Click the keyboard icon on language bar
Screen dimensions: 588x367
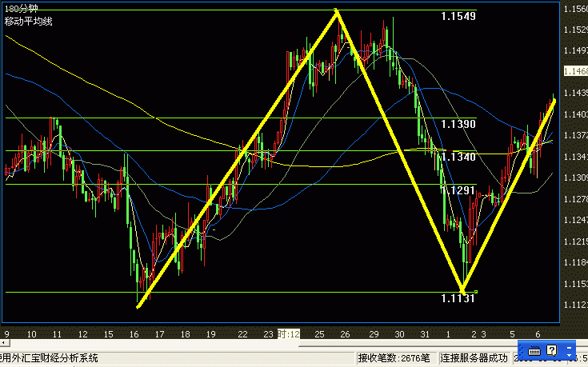pos(534,351)
